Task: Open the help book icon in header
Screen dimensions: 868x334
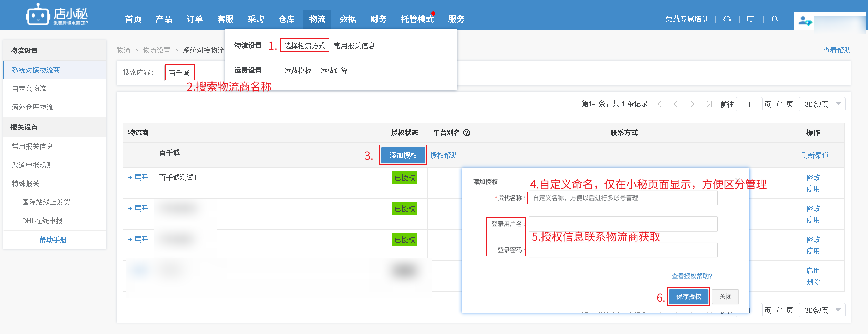Action: pos(751,19)
